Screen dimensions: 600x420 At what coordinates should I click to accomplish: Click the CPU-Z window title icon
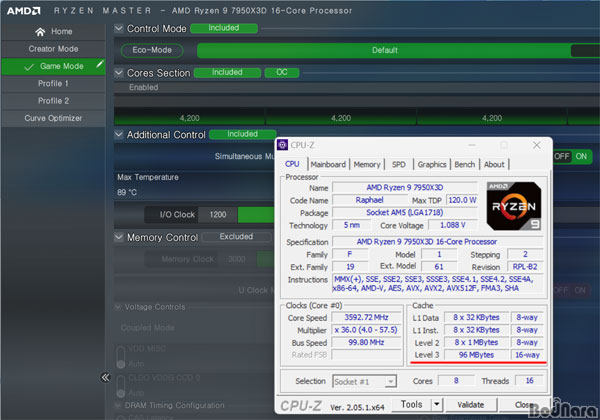tap(282, 145)
